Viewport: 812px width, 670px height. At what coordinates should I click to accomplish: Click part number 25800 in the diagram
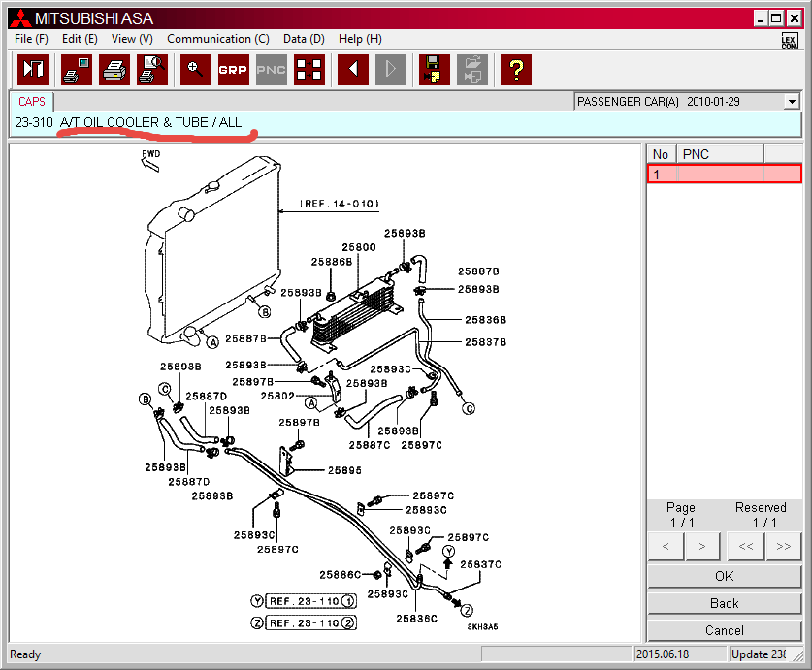tap(359, 248)
